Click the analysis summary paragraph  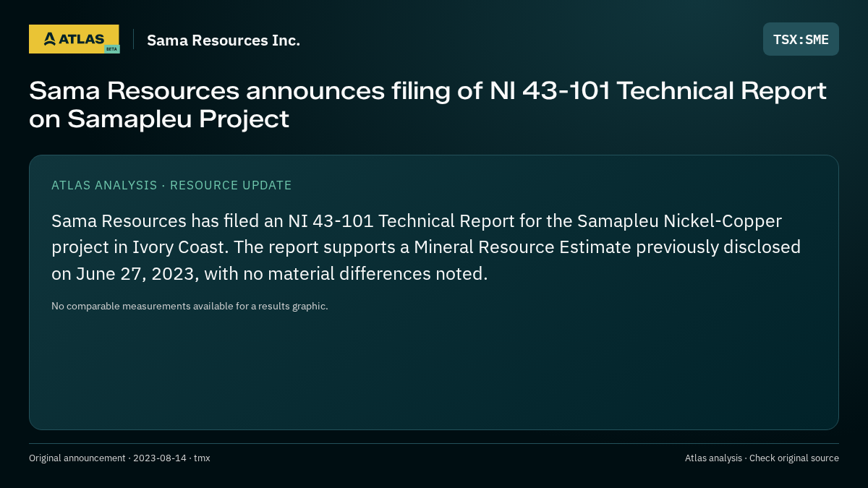pyautogui.click(x=426, y=247)
